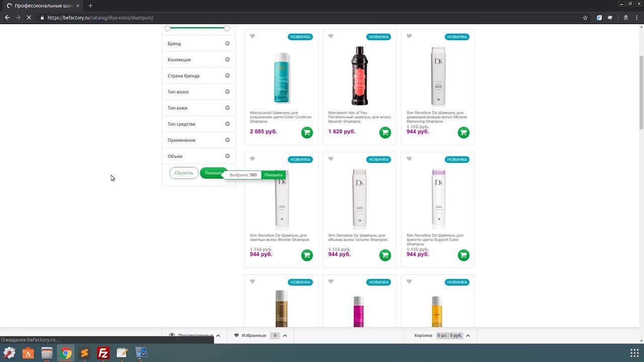
Task: Expand the Корзина bottom panel
Action: [468, 335]
